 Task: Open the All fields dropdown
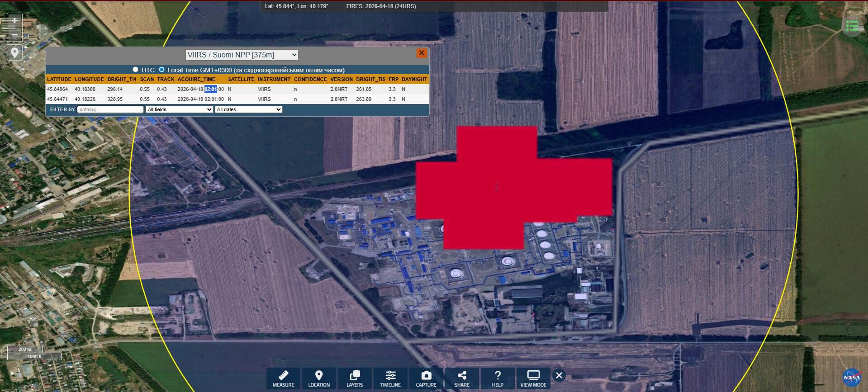pos(179,109)
